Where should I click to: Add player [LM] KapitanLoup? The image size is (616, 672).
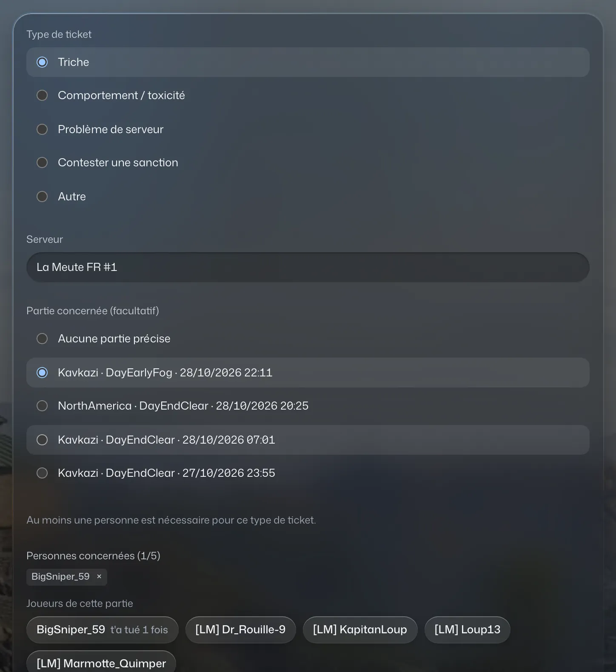point(360,629)
